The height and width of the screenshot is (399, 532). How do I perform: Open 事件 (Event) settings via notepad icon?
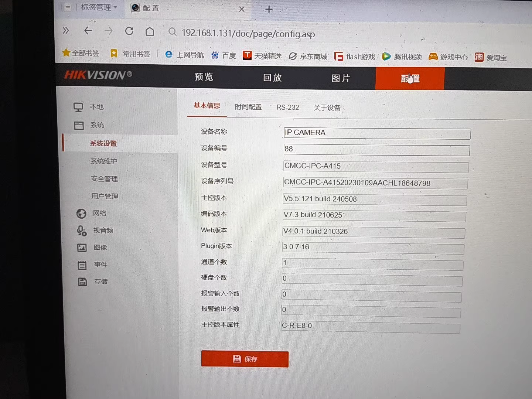(x=82, y=265)
